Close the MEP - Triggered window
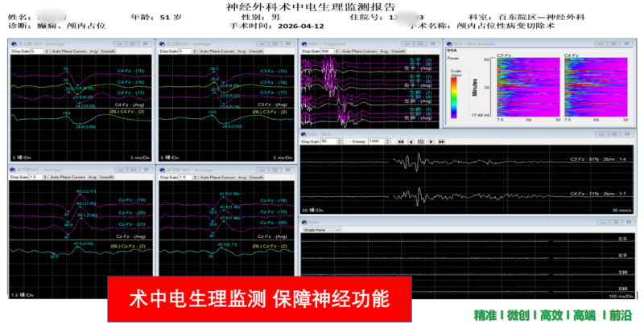 coord(433,44)
